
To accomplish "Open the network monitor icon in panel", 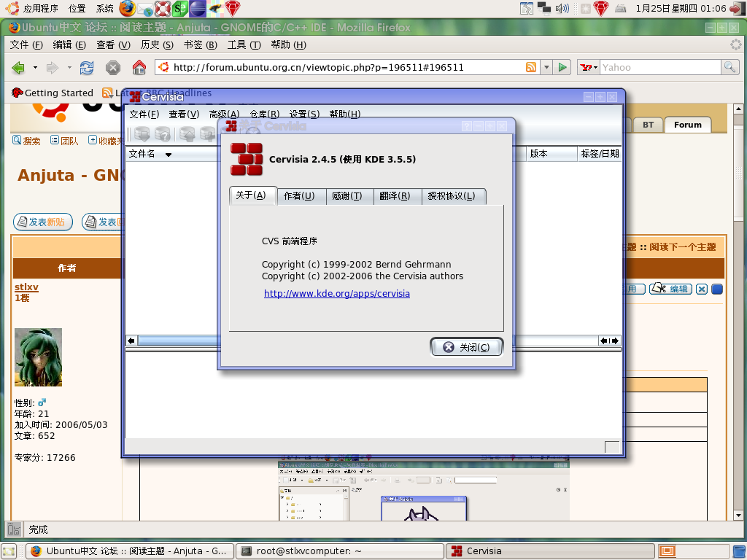I will point(543,8).
